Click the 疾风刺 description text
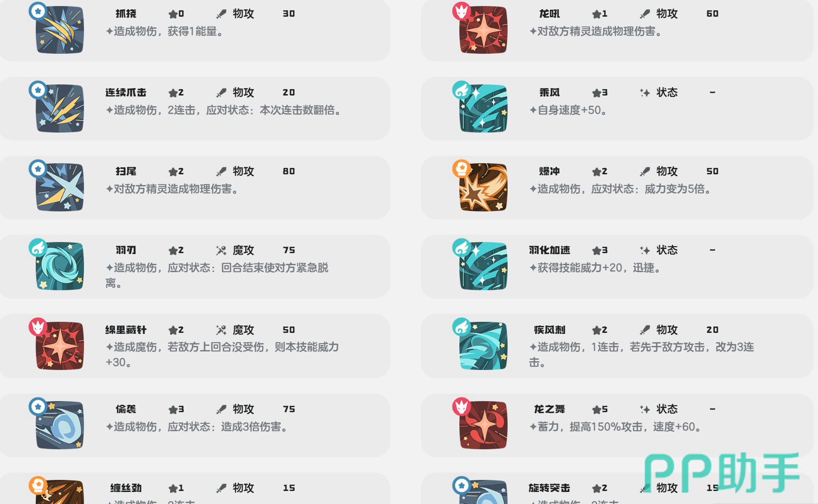The height and width of the screenshot is (504, 818). [x=641, y=354]
